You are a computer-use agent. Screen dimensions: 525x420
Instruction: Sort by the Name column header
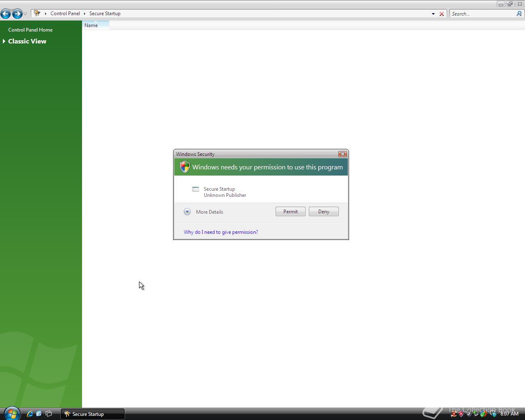pos(96,25)
